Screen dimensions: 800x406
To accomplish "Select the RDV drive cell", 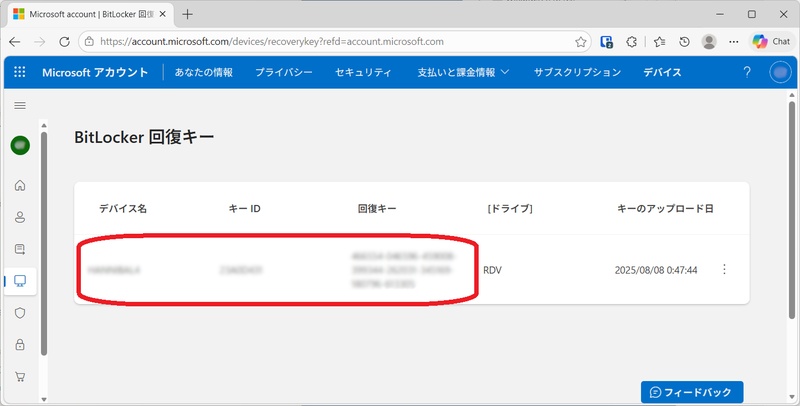I will point(492,270).
